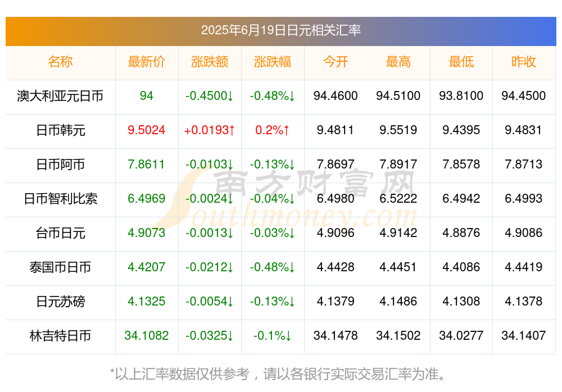Click change amount -0.0013↓
Screen dimensions: 562x392
(x=209, y=233)
